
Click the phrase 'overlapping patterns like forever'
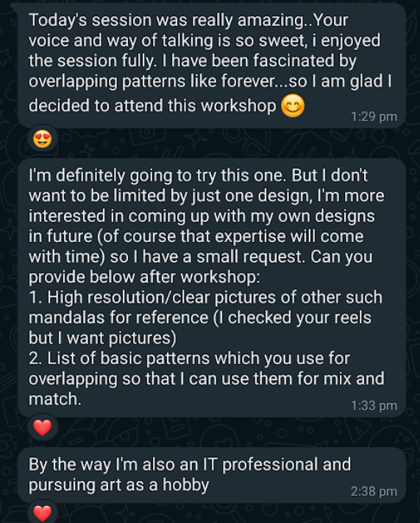coord(156,82)
